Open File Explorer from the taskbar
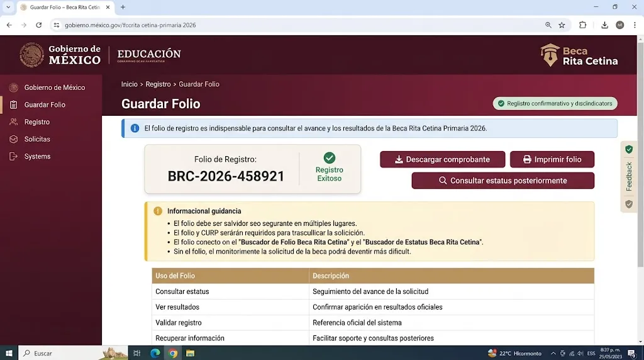 click(190, 353)
